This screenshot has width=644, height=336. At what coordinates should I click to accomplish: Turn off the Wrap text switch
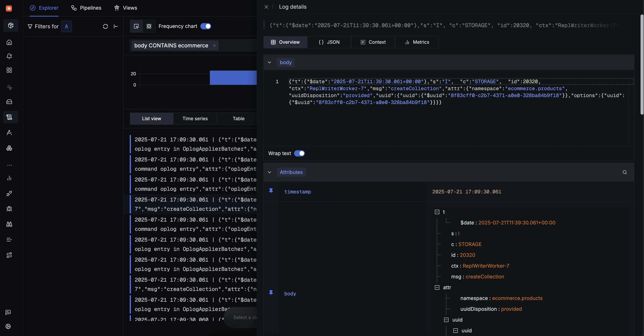click(x=299, y=153)
